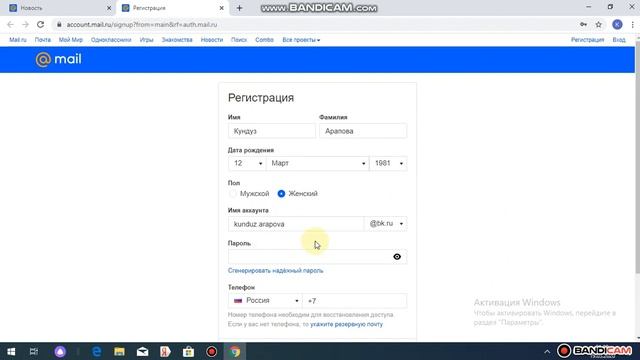Click the Вход login link

(x=619, y=40)
